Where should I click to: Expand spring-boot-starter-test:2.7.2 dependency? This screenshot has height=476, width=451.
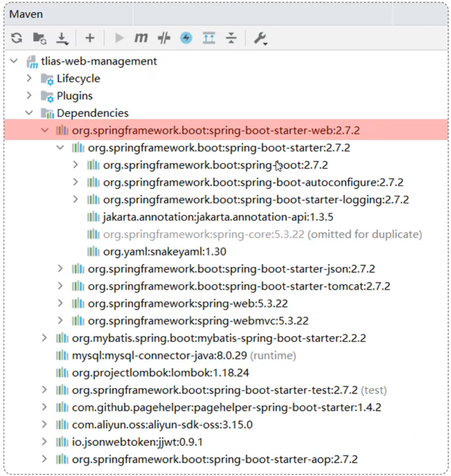point(44,390)
